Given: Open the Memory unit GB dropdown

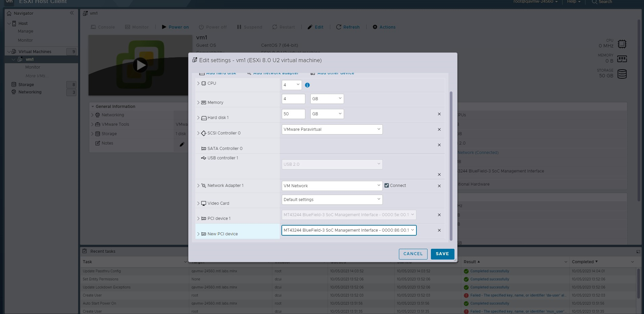Looking at the screenshot, I should (327, 99).
